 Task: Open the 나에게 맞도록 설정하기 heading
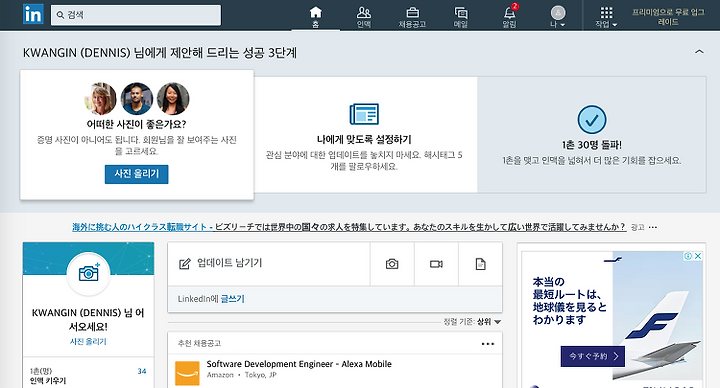tap(364, 139)
